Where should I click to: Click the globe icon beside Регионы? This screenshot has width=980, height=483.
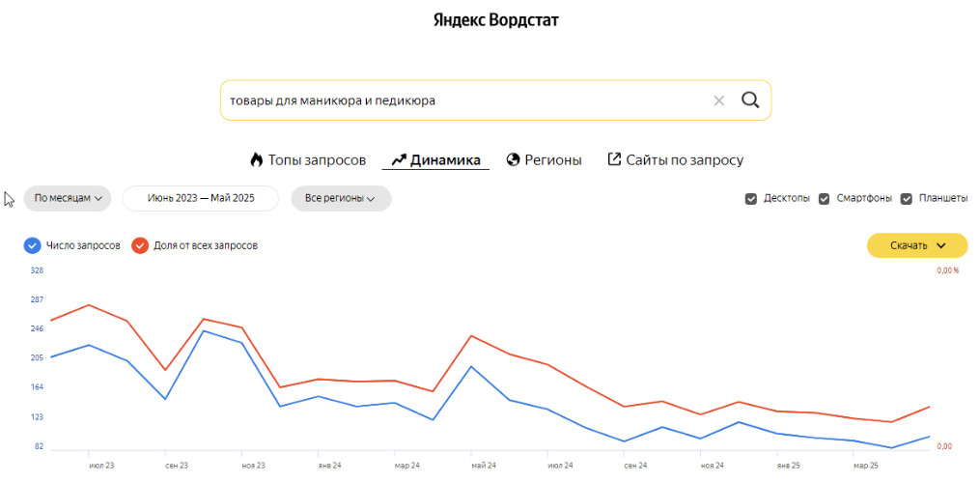(x=513, y=159)
